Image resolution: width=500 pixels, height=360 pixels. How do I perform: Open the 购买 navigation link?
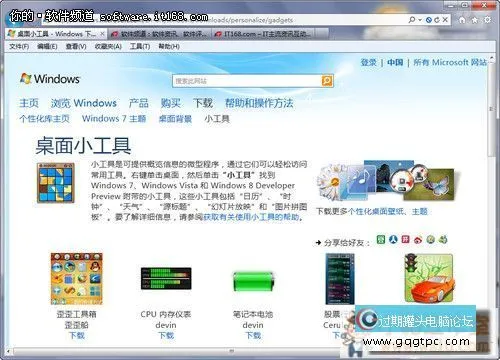171,103
